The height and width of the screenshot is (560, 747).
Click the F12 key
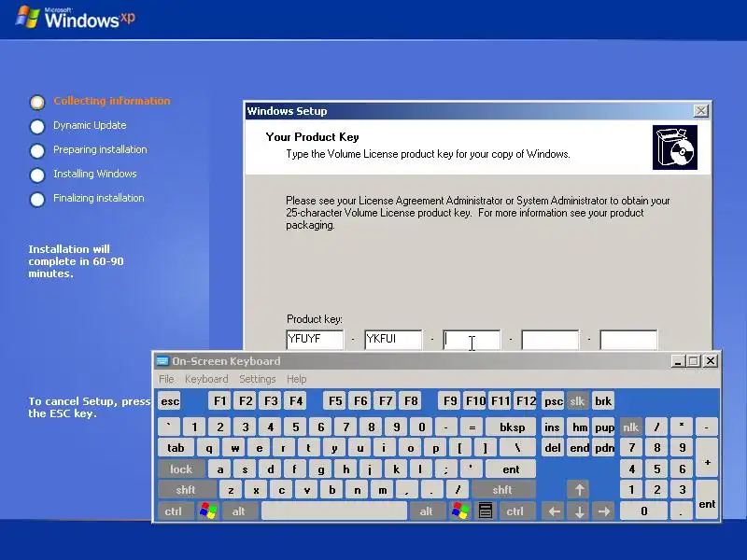coord(526,401)
